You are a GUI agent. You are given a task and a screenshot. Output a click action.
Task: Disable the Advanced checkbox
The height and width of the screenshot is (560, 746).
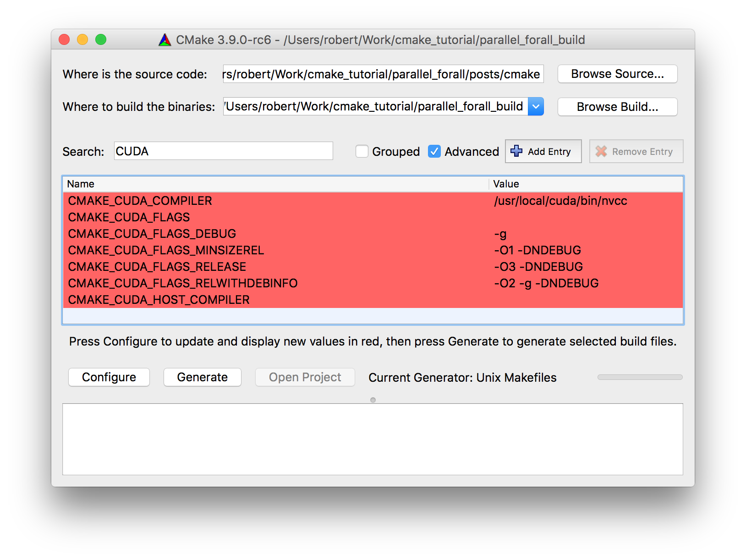coord(434,151)
